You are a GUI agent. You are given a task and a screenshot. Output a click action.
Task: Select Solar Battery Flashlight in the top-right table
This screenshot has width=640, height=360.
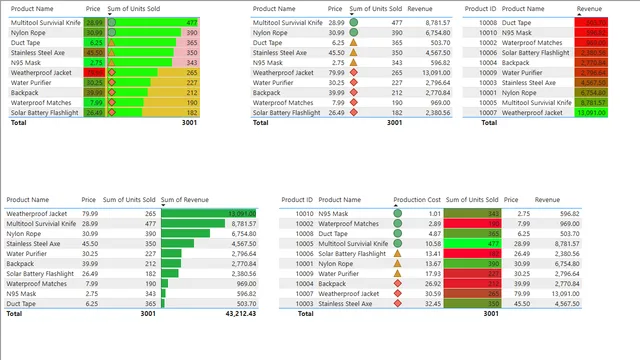535,53
